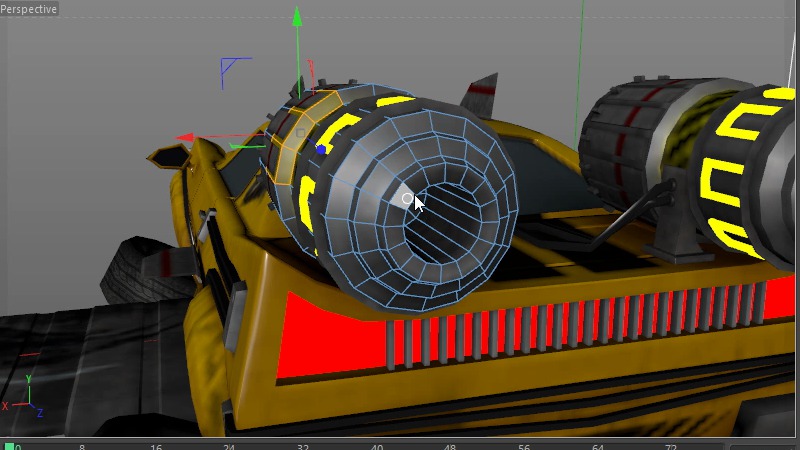Viewport: 800px width, 450px height.
Task: Click the green Y-axis arrow of the gizmo
Action: [297, 17]
